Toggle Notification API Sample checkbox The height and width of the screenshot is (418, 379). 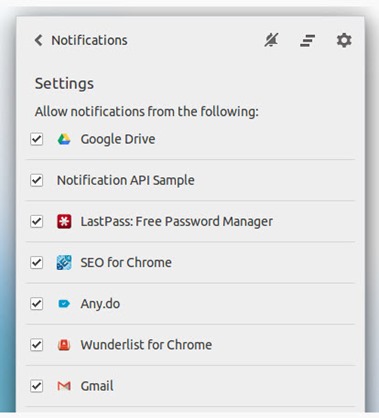[x=37, y=180]
